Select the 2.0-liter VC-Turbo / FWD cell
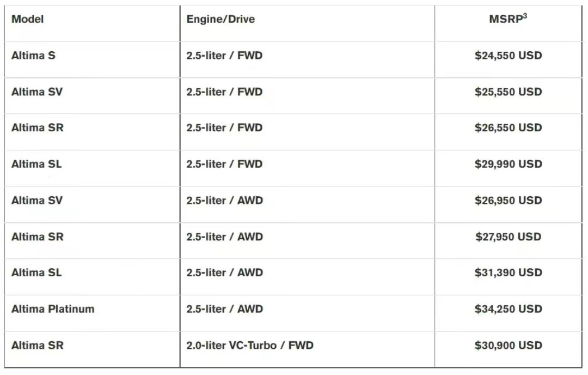Viewport: 588px width, 375px height. point(250,345)
